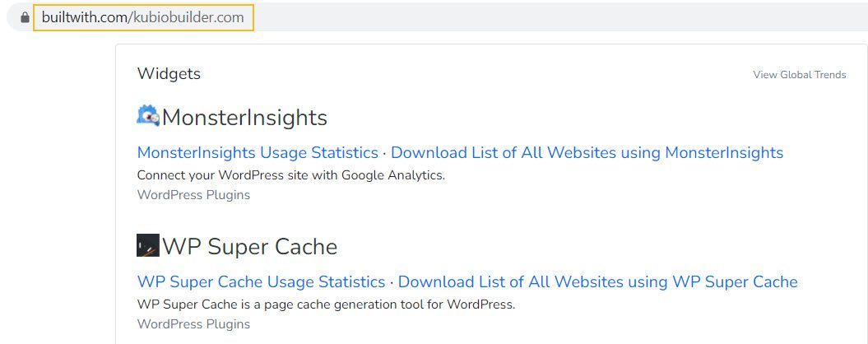Screen dimensions: 868x344
Task: Click the padlock icon in the address bar
Action: pyautogui.click(x=25, y=17)
